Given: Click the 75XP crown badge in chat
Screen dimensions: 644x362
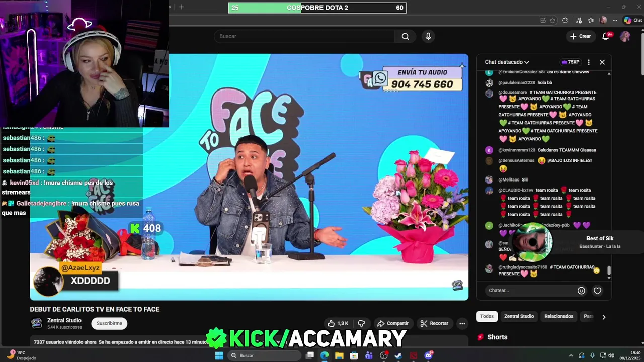Looking at the screenshot, I should pyautogui.click(x=571, y=62).
